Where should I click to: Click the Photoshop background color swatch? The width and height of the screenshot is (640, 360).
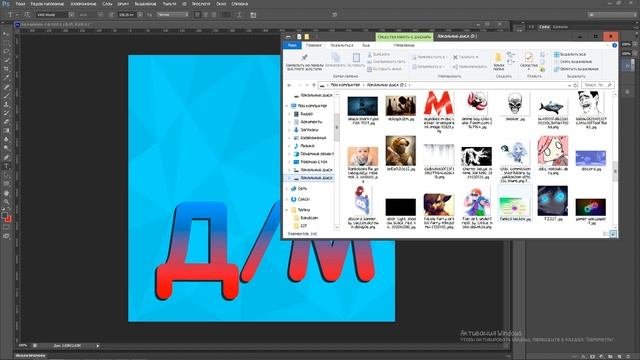[8, 219]
